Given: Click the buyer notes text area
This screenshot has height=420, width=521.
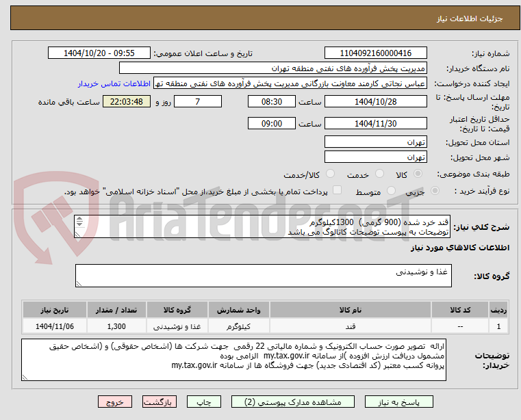Looking at the screenshot, I should pos(233,360).
